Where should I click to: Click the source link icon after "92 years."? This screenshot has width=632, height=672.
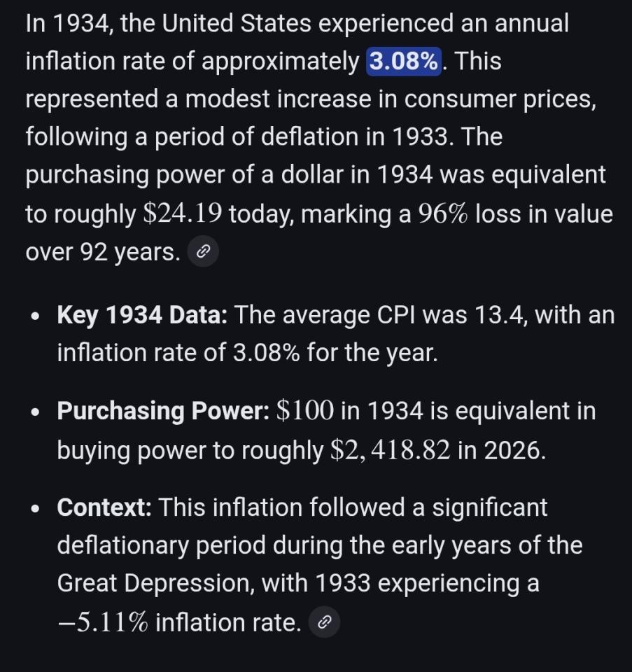point(203,253)
